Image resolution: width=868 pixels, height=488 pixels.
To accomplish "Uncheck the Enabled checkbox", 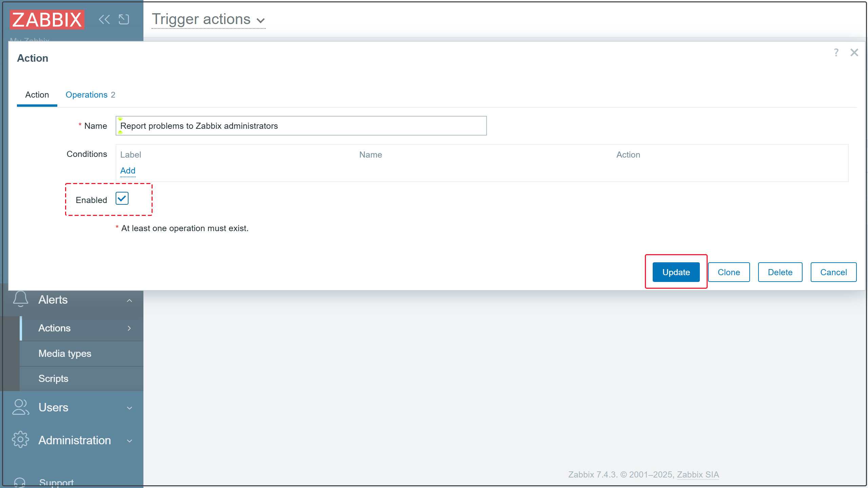I will pyautogui.click(x=122, y=199).
